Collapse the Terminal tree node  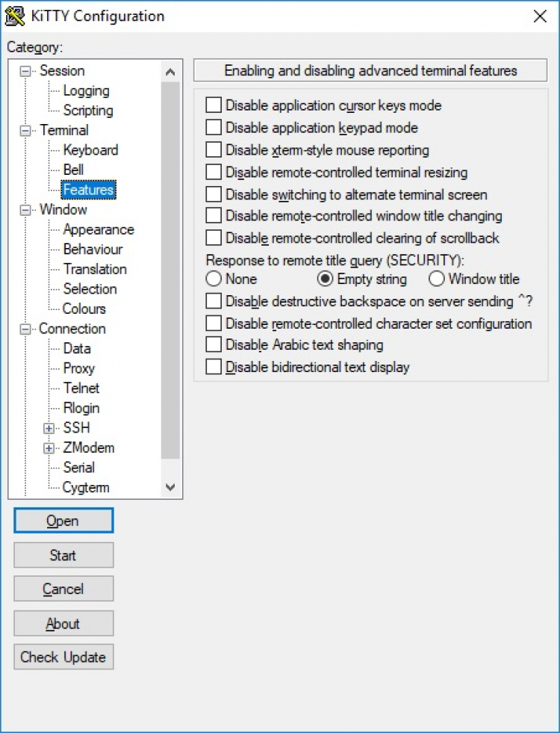[25, 131]
